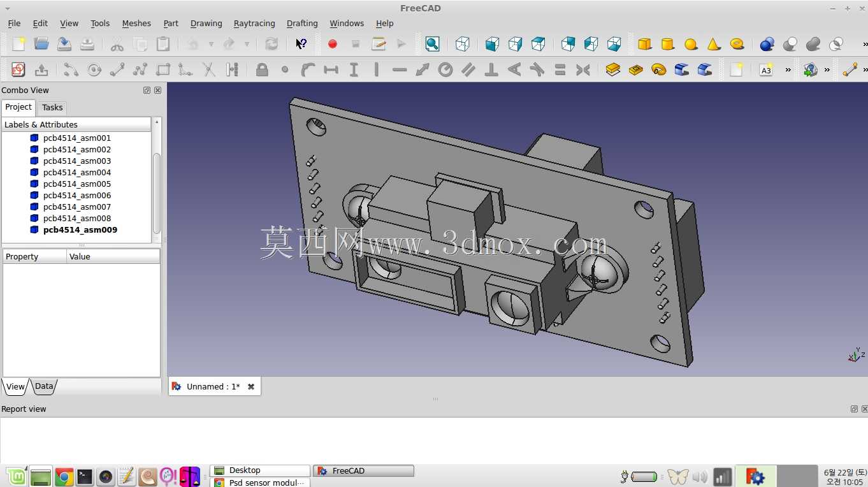Viewport: 868px width, 487px height.
Task: Expand overflow arrows at end of second toolbar
Action: click(x=865, y=69)
